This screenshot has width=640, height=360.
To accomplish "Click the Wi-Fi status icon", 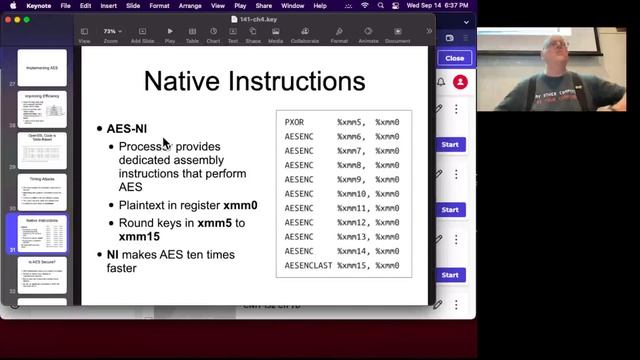I will pos(364,5).
